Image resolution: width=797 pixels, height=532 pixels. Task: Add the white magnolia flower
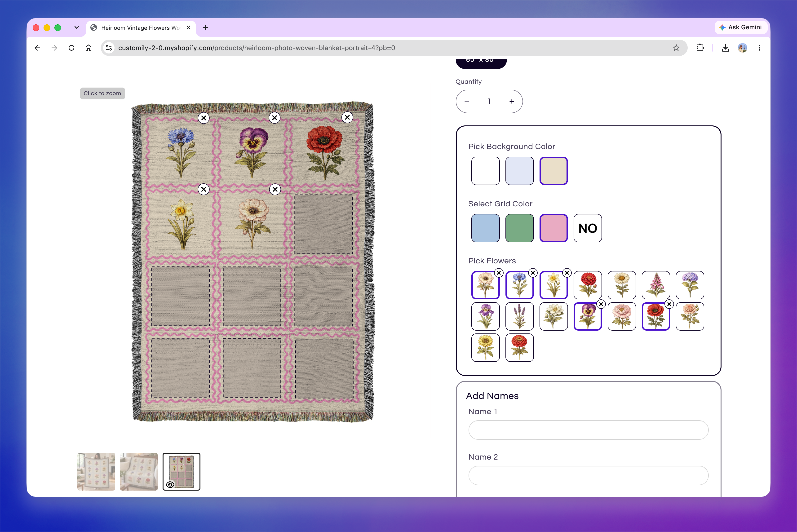coord(554,316)
